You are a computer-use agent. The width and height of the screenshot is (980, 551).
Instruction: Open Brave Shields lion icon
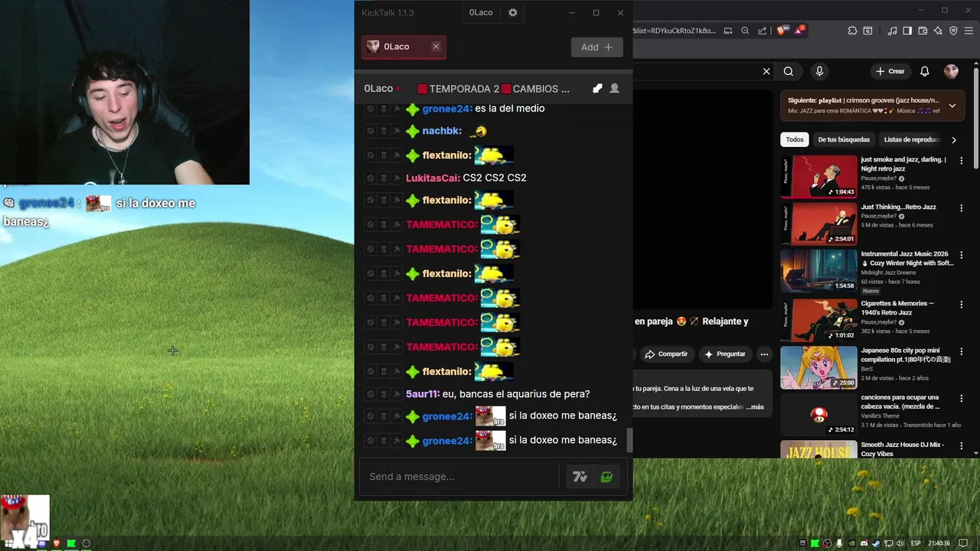781,31
